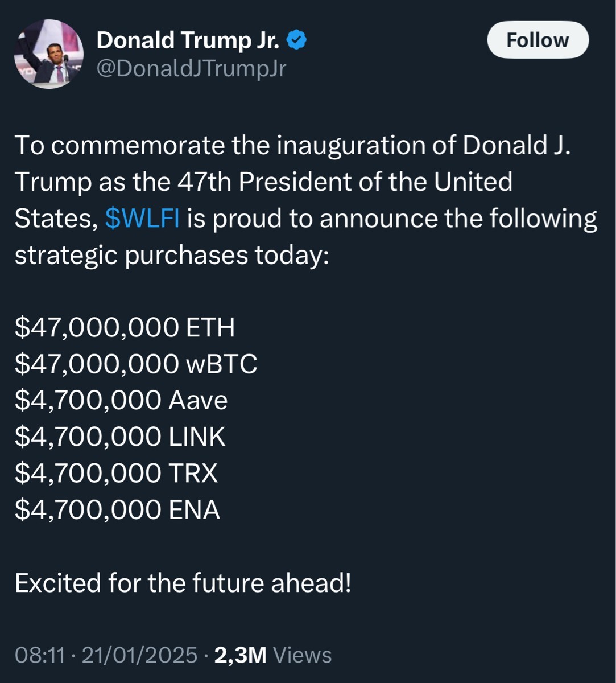
Task: Select the $4,700,000 LINK line
Action: click(x=120, y=437)
